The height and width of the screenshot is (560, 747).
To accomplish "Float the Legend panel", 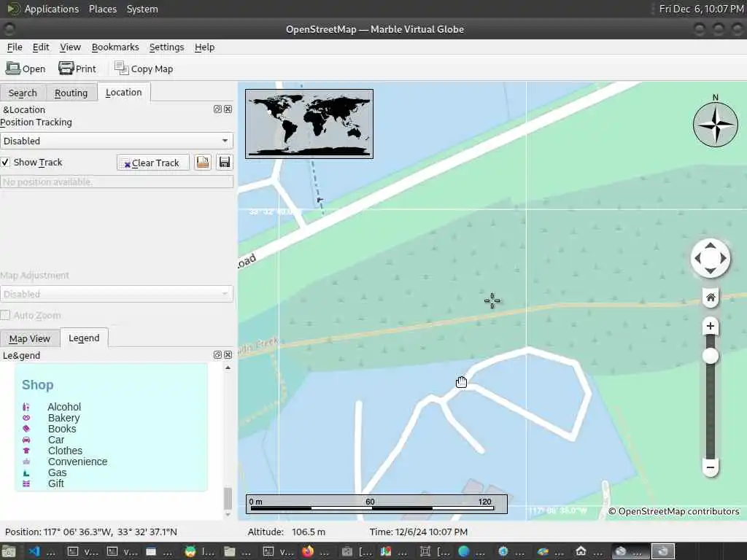I will pos(217,355).
